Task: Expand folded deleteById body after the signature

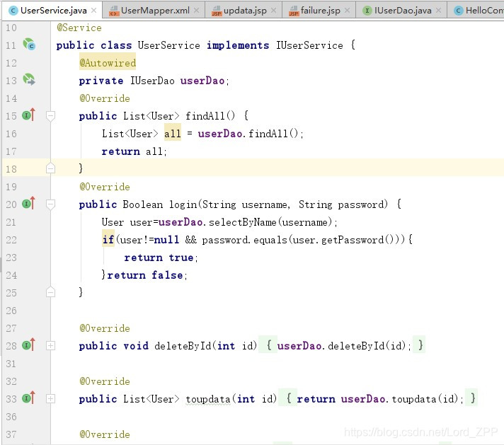Action: [x=269, y=345]
